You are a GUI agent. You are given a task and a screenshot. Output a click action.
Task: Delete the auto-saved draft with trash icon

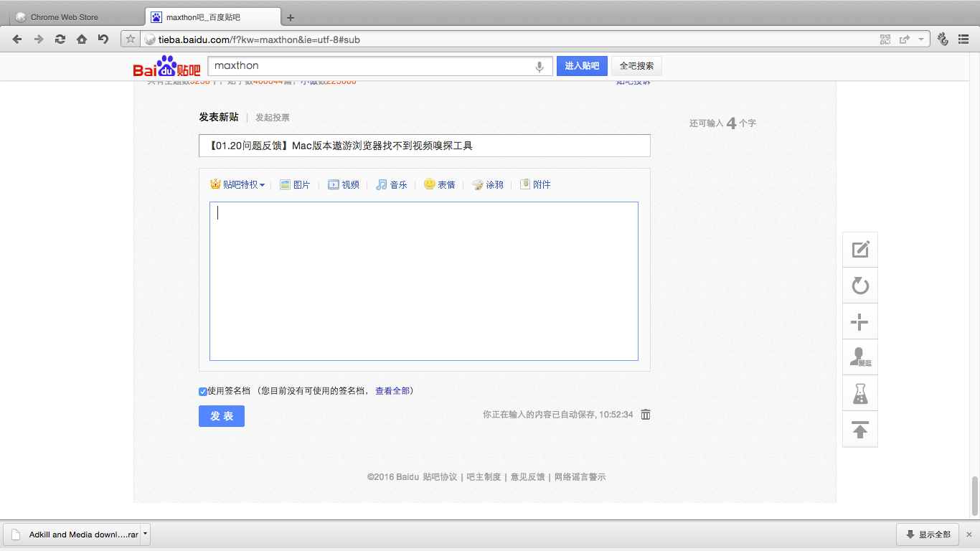(646, 415)
